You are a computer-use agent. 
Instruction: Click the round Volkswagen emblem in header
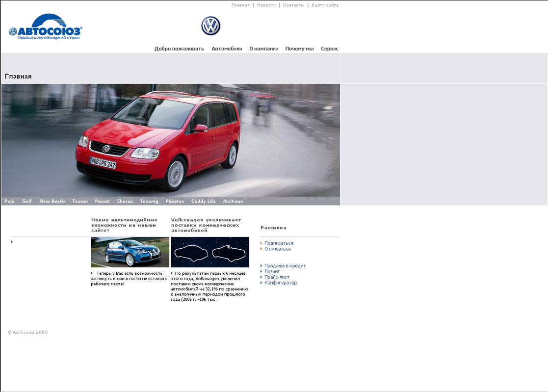[211, 26]
